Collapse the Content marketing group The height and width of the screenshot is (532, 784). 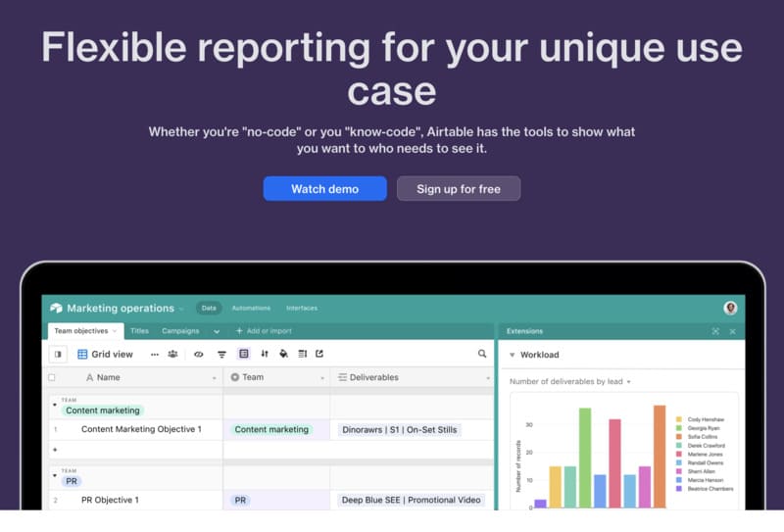pyautogui.click(x=55, y=404)
